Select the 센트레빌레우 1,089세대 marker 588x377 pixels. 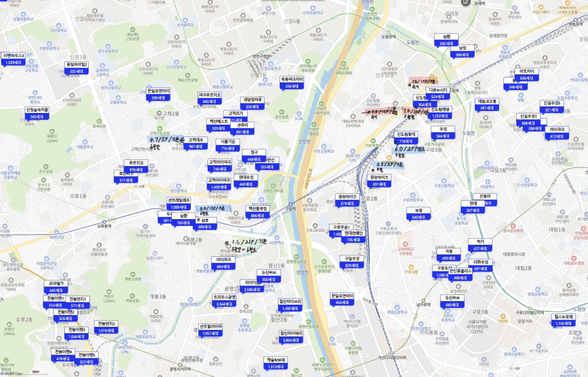[x=179, y=204]
